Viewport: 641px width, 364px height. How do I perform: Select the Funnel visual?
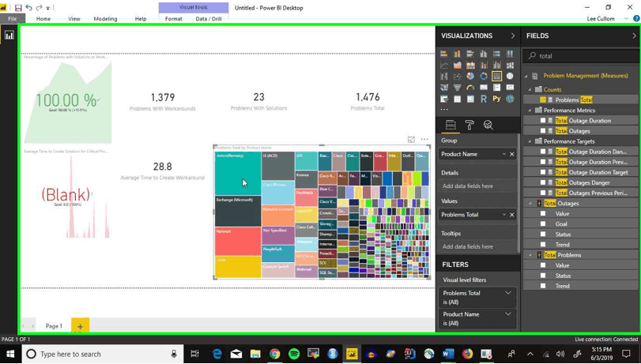tap(458, 88)
